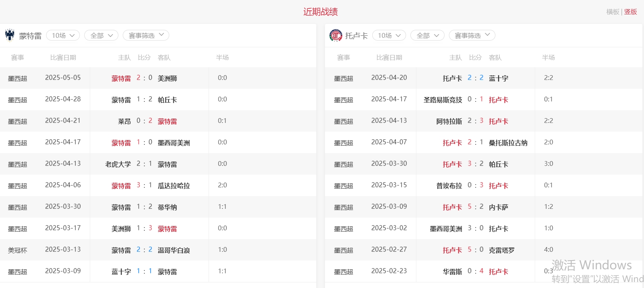This screenshot has width=644, height=288.
Task: Open Toluca's 10场 match count dropdown
Action: click(x=389, y=35)
